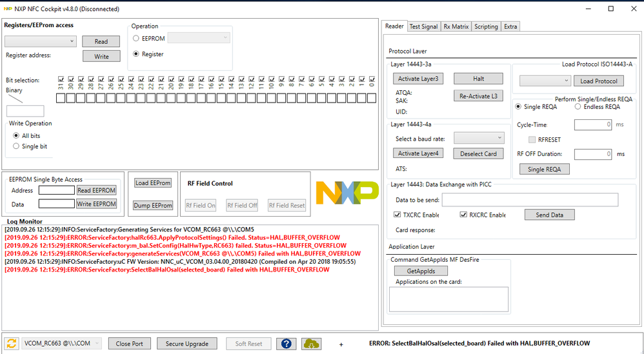The image size is (644, 354).
Task: Select the Register operation radio button
Action: point(136,54)
